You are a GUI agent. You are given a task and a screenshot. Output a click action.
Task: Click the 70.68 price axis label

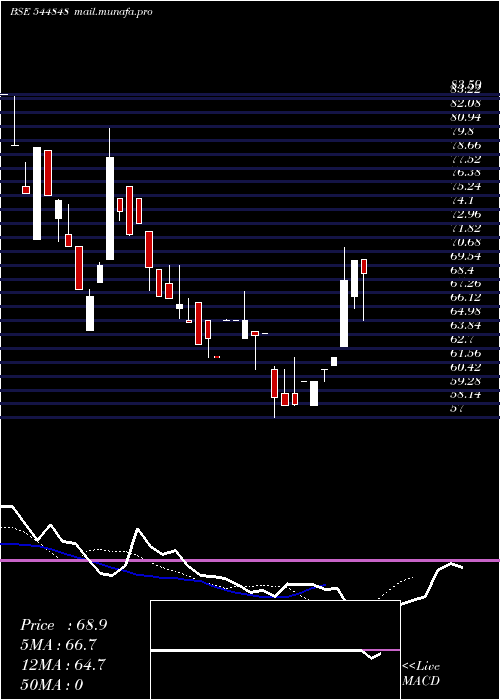466,242
